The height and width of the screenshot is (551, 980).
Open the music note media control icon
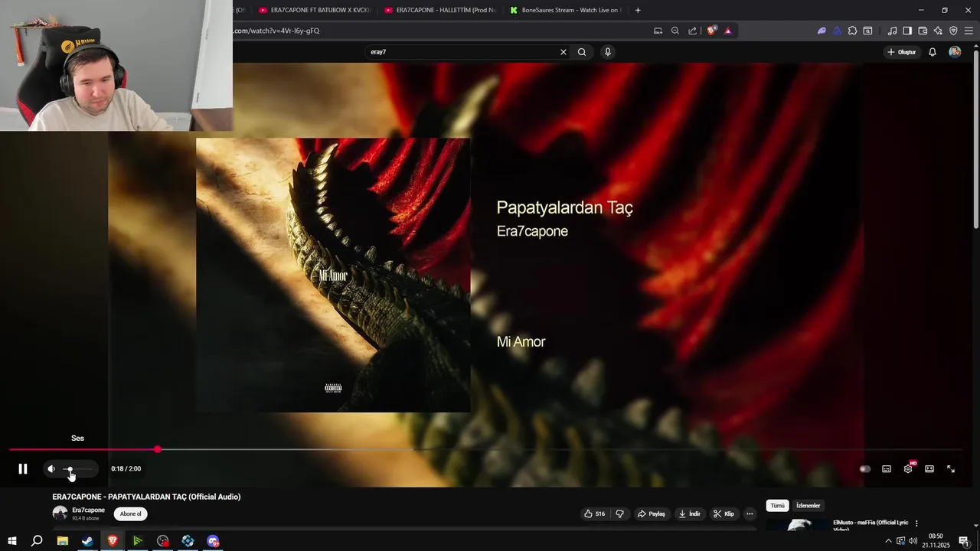892,31
